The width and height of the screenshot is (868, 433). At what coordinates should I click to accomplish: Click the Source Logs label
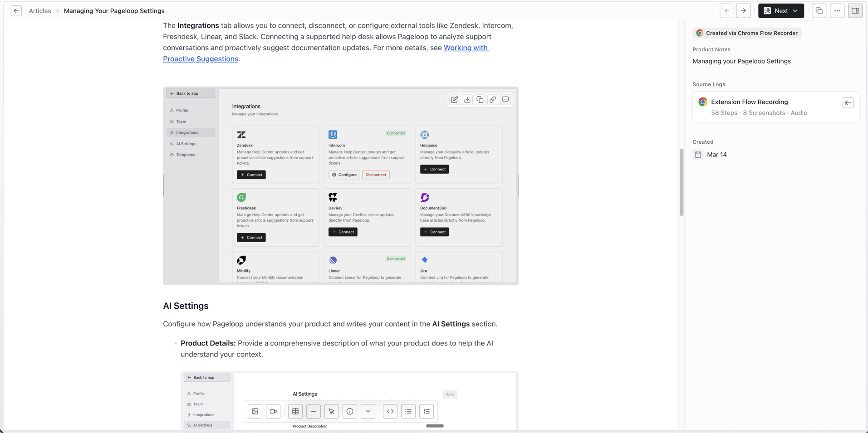709,84
